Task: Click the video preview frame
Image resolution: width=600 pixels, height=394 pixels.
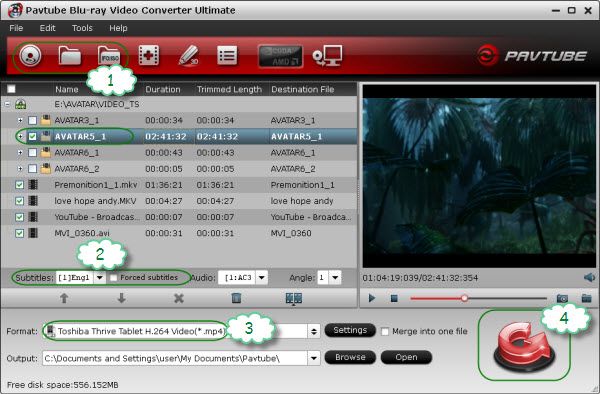Action: tap(479, 176)
